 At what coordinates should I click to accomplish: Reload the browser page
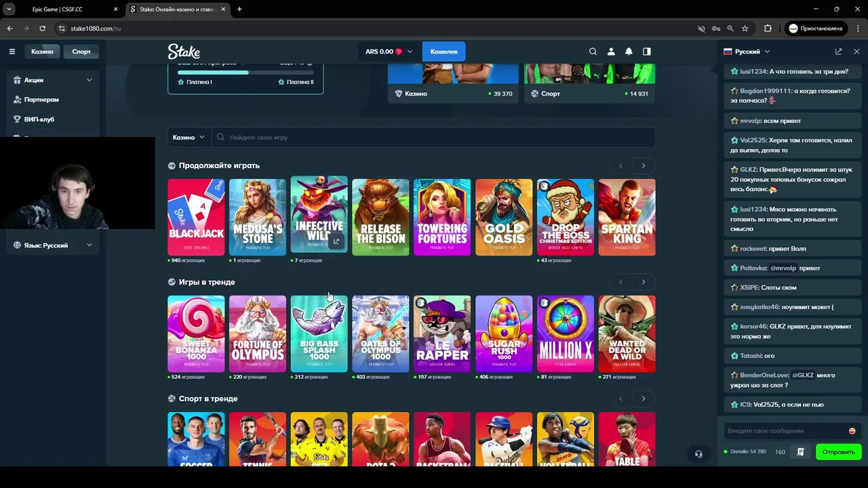42,28
